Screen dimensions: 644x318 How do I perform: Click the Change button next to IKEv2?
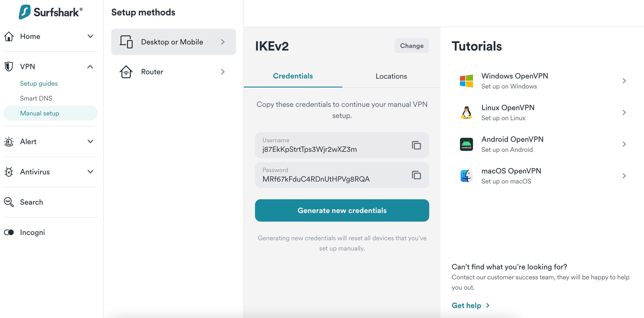point(412,46)
